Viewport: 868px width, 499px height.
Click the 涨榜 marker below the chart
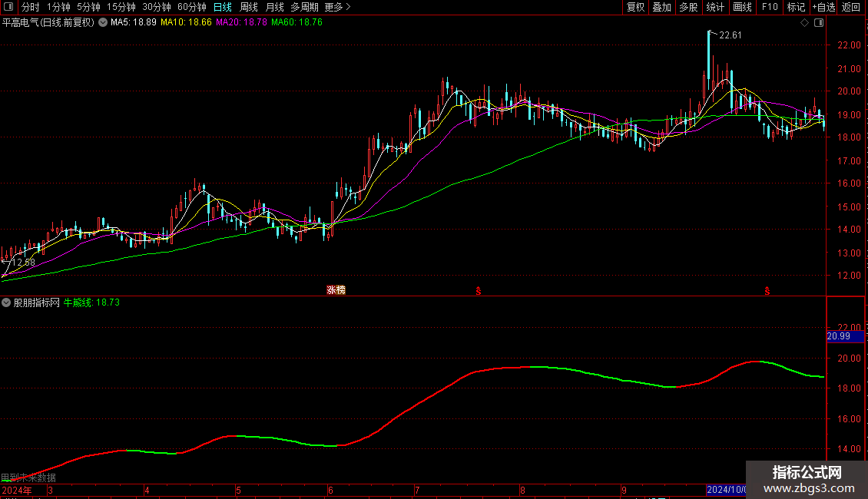click(x=336, y=290)
